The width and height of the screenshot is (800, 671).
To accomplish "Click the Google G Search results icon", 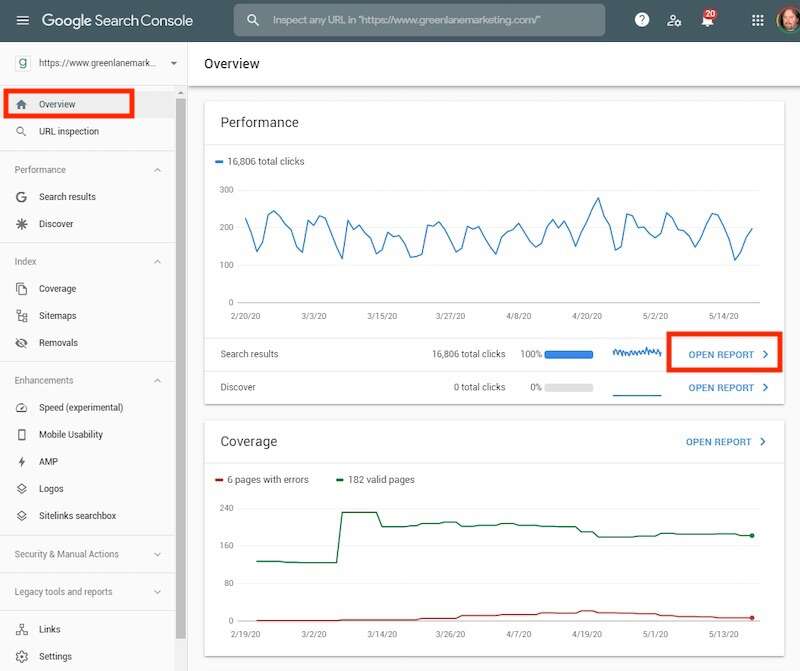I will 21,197.
